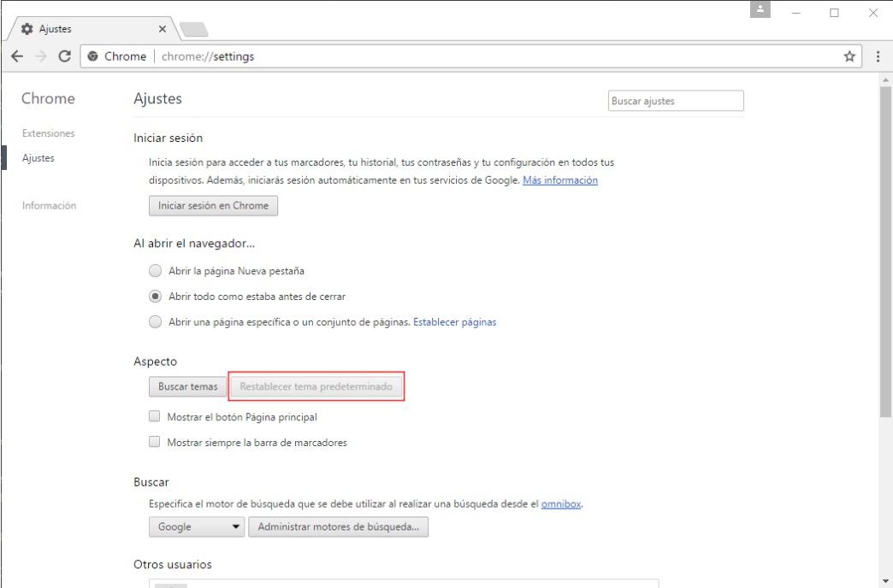Open a new tab
This screenshot has width=893, height=588.
[193, 29]
